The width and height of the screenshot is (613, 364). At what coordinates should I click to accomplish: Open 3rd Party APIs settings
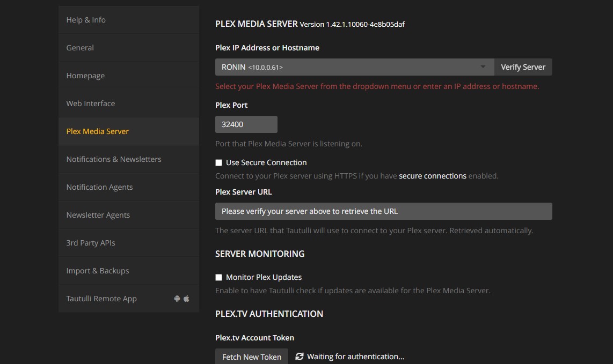(129, 243)
